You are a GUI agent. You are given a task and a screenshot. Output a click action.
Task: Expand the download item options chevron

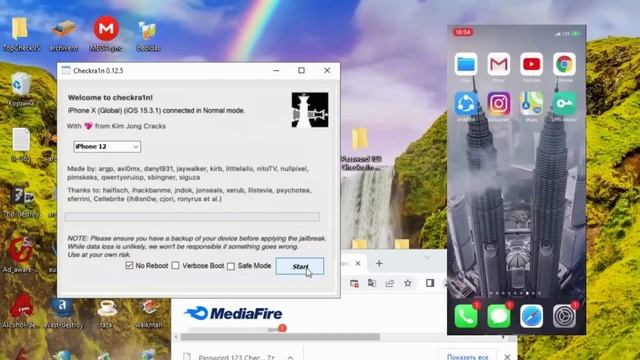tap(290, 357)
